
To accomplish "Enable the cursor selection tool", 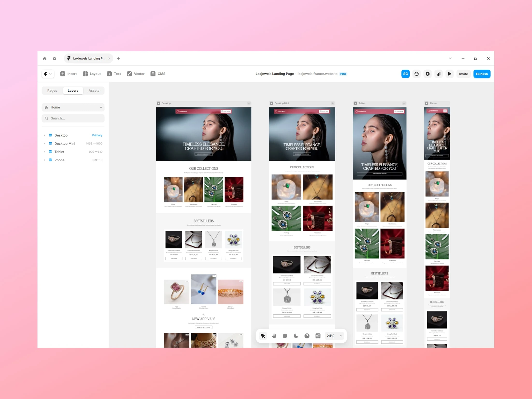I will tap(263, 336).
